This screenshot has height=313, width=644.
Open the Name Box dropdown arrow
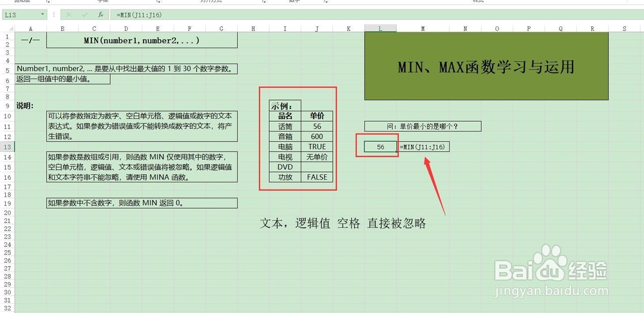point(43,15)
